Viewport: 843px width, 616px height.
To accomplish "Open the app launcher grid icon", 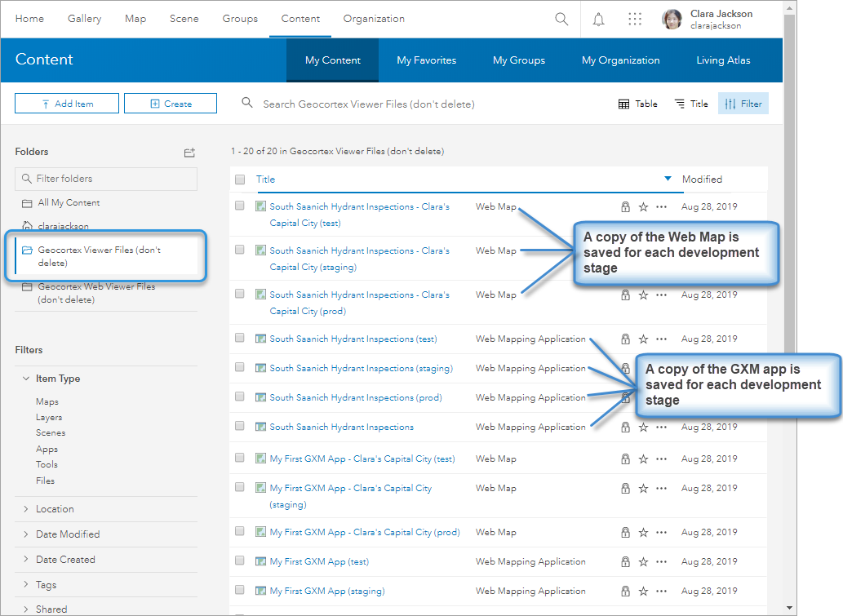I will coord(635,19).
